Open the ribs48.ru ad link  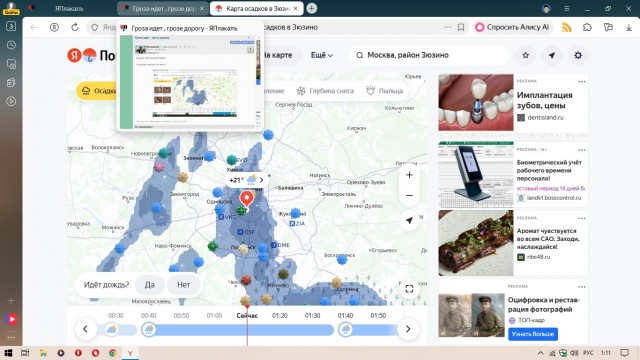click(x=538, y=257)
